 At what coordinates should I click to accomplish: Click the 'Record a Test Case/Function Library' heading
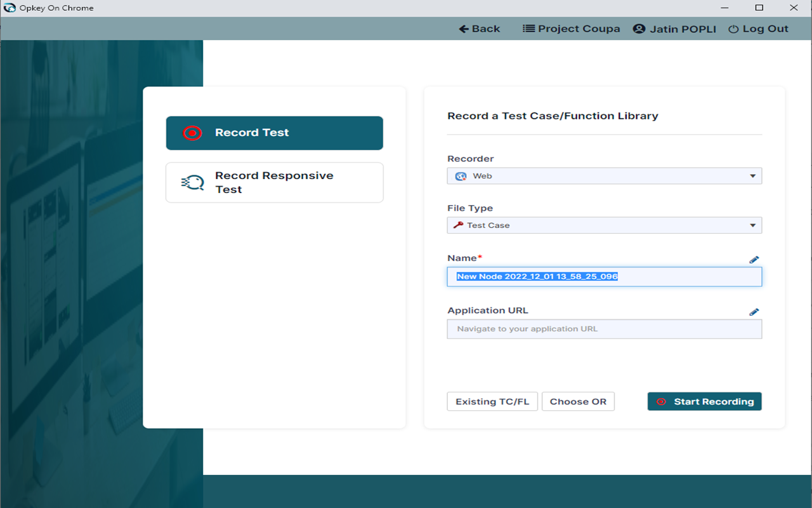pyautogui.click(x=553, y=116)
